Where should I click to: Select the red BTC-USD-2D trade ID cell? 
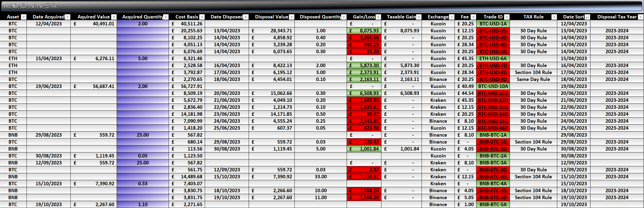pyautogui.click(x=493, y=31)
